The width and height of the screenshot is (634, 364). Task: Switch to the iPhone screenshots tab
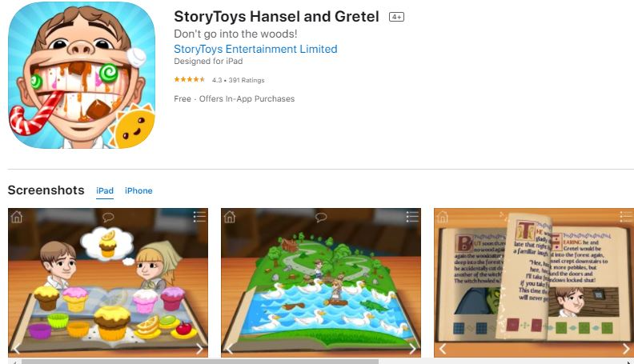click(138, 190)
